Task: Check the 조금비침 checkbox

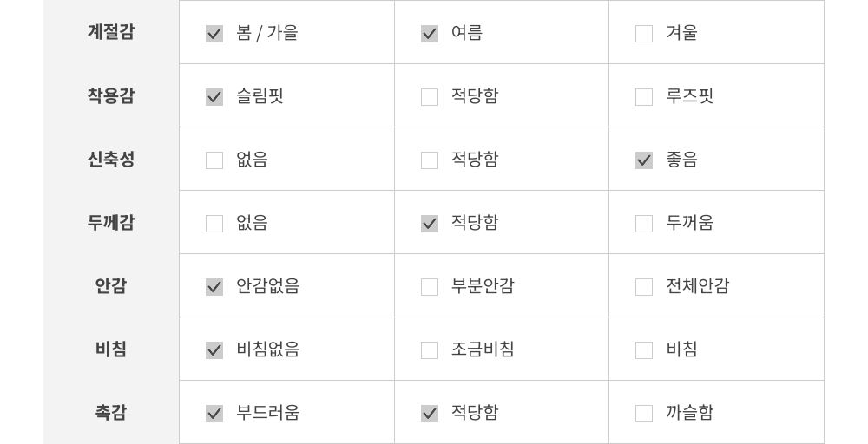Action: coord(430,350)
